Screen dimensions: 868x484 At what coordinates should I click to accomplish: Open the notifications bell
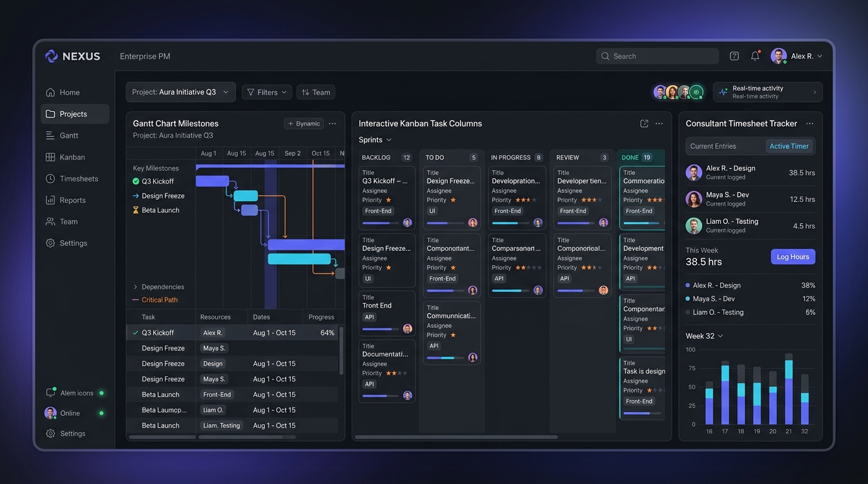(x=755, y=56)
